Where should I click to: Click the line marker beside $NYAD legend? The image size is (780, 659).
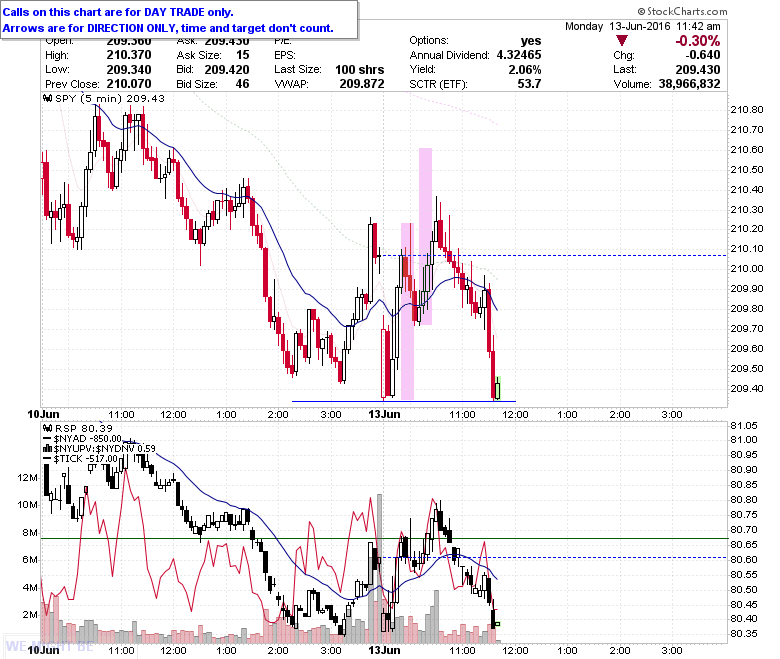pos(48,439)
